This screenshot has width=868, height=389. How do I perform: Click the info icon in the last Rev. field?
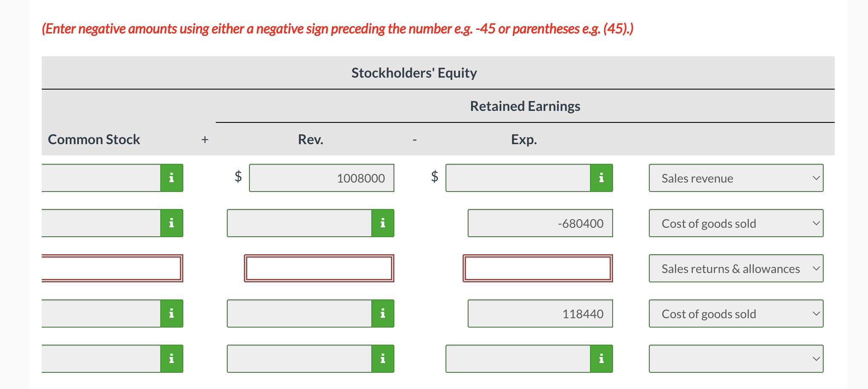click(x=382, y=359)
